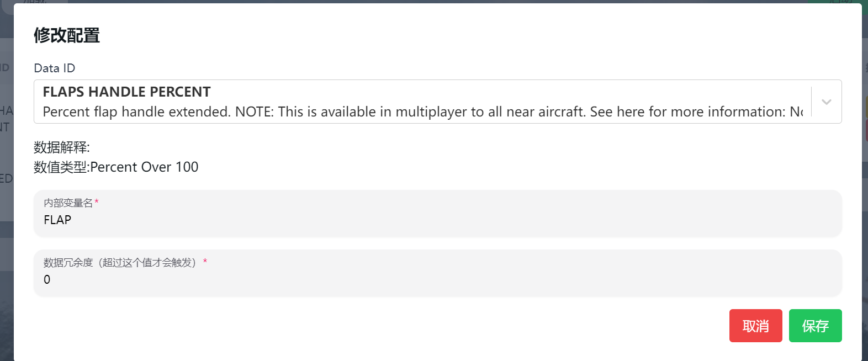This screenshot has height=361, width=868.
Task: Click the red asterisk beside 内部变量名
Action: coord(96,203)
